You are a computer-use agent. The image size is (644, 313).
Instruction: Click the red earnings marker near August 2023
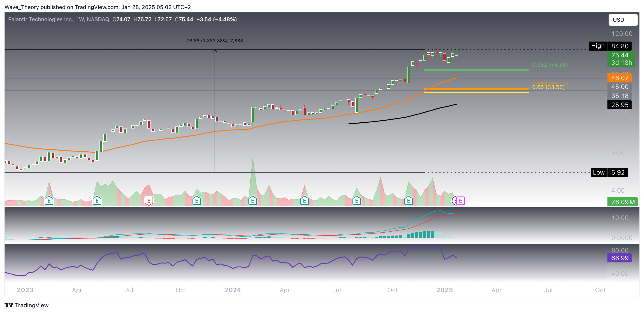pos(149,201)
